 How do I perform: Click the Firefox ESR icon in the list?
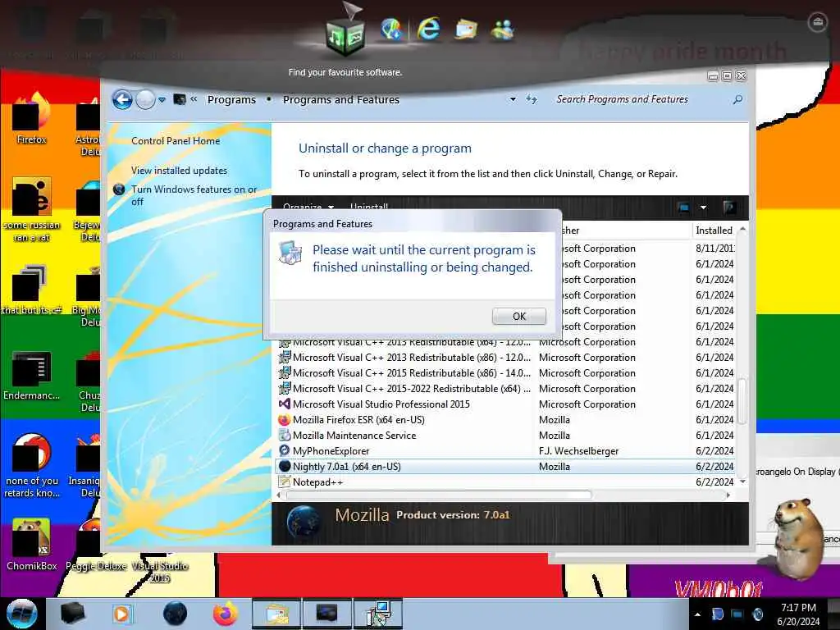point(285,419)
